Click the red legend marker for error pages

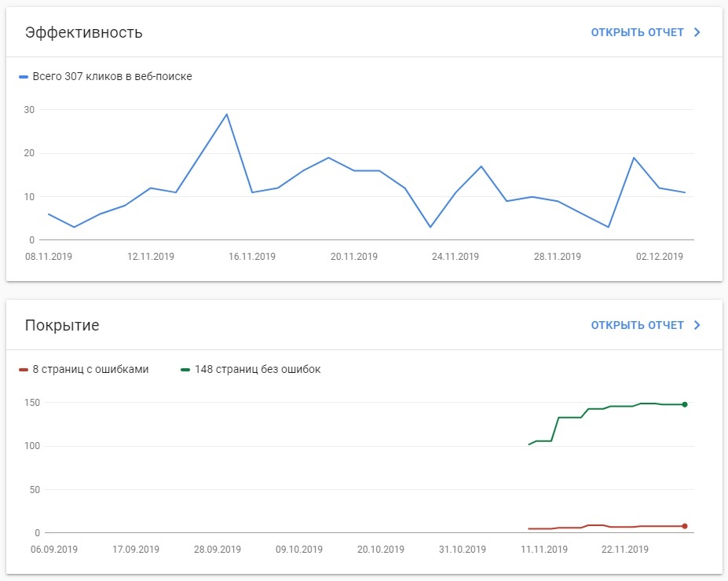[24, 370]
